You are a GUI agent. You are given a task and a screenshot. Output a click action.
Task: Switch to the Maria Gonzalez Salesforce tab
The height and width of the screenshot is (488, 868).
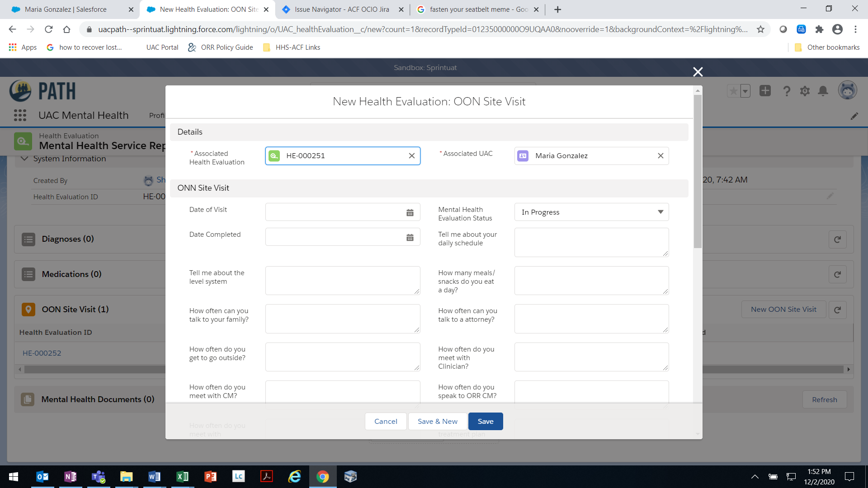tap(66, 9)
